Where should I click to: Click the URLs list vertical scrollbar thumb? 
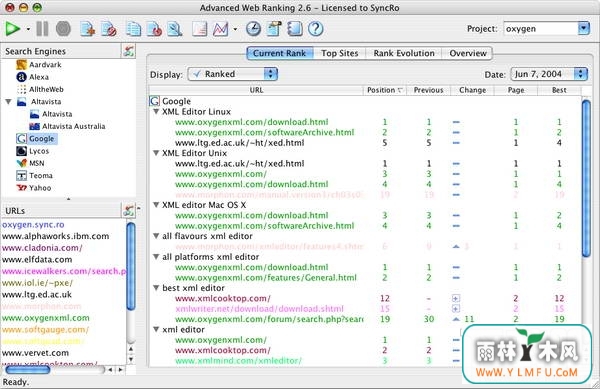pos(130,266)
